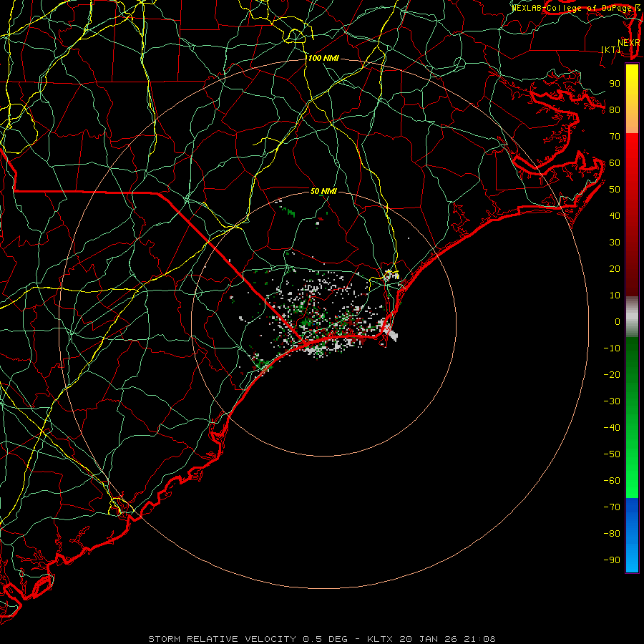Click the light blue bottom segment of color bar
The image size is (644, 644).
point(632,557)
